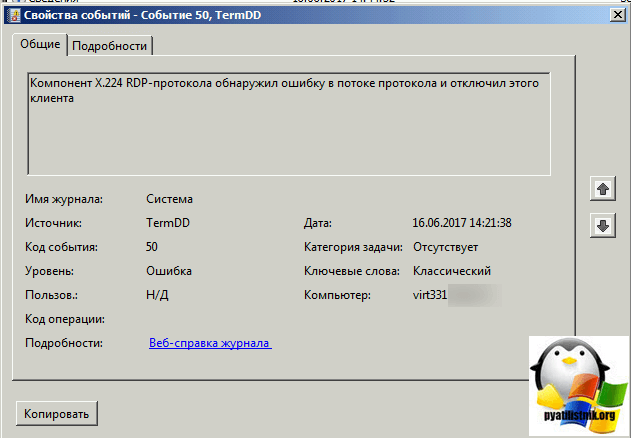Open the Подробности tab

[109, 46]
